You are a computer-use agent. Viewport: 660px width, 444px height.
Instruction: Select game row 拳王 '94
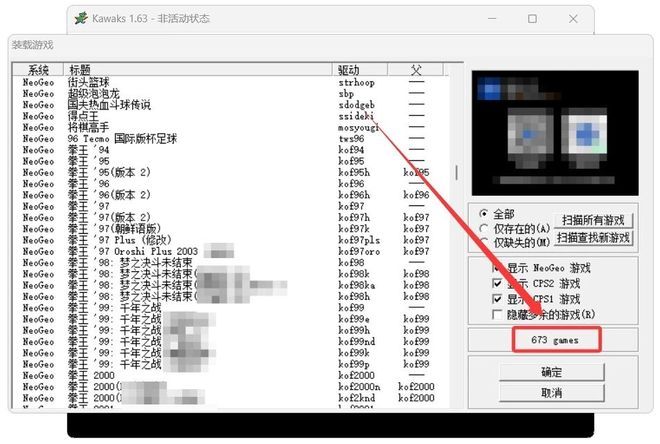pyautogui.click(x=230, y=150)
